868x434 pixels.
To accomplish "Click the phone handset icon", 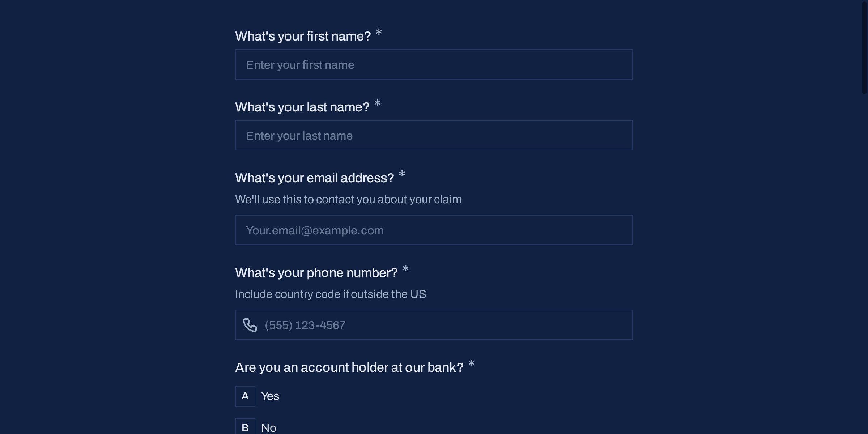I will (250, 325).
